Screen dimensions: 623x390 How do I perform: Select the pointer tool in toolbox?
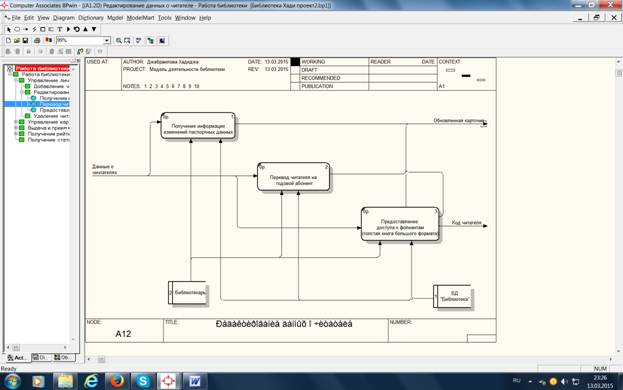(x=9, y=29)
